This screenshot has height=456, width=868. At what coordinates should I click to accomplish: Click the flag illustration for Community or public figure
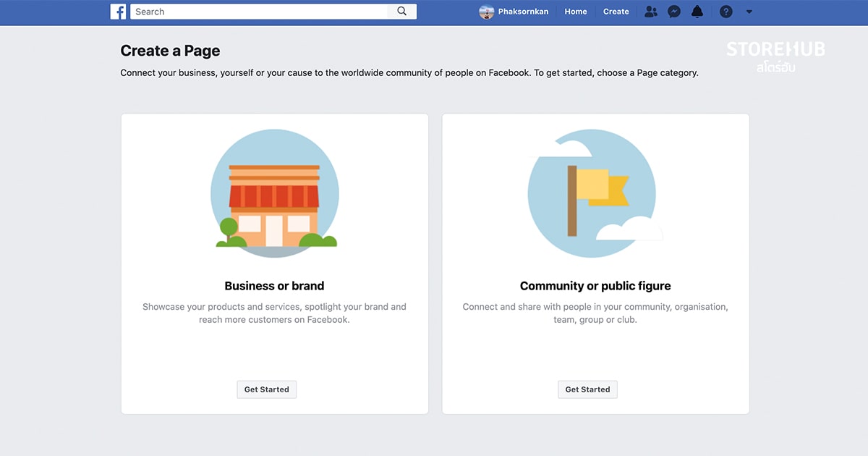click(595, 193)
